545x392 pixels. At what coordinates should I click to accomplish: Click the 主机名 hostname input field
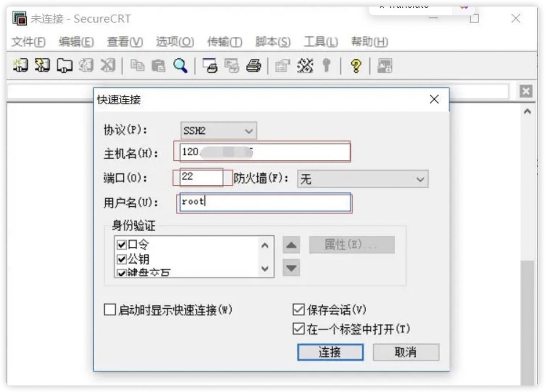[265, 152]
